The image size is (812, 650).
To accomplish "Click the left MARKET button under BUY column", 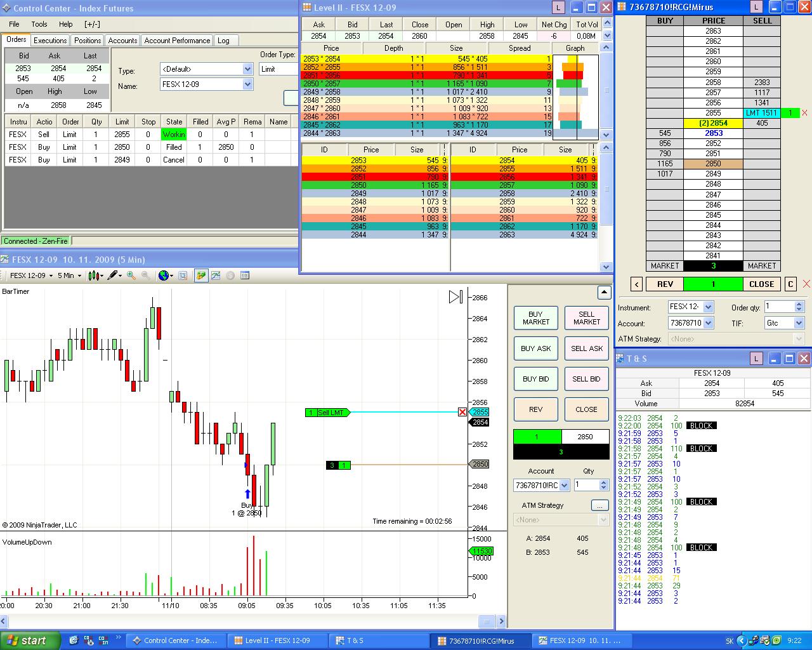I will tap(665, 266).
